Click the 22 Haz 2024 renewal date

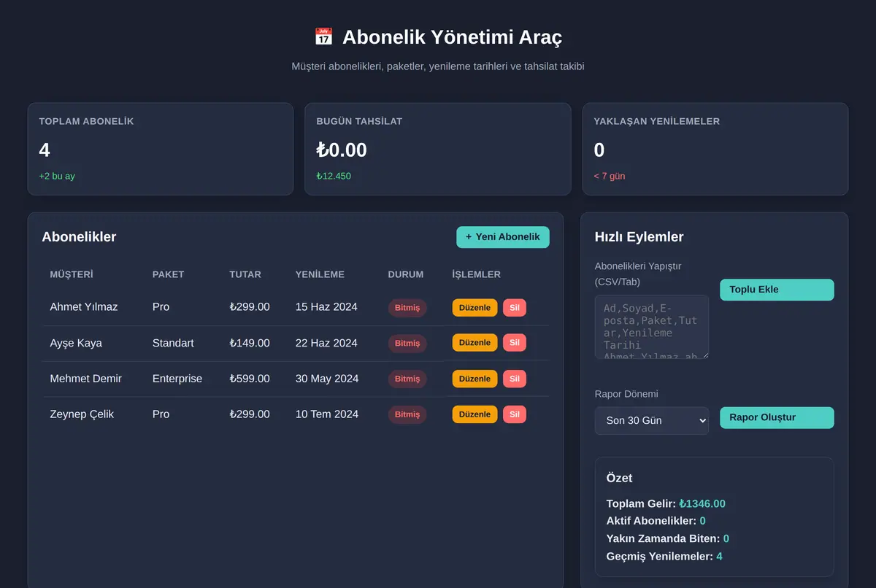pyautogui.click(x=326, y=343)
